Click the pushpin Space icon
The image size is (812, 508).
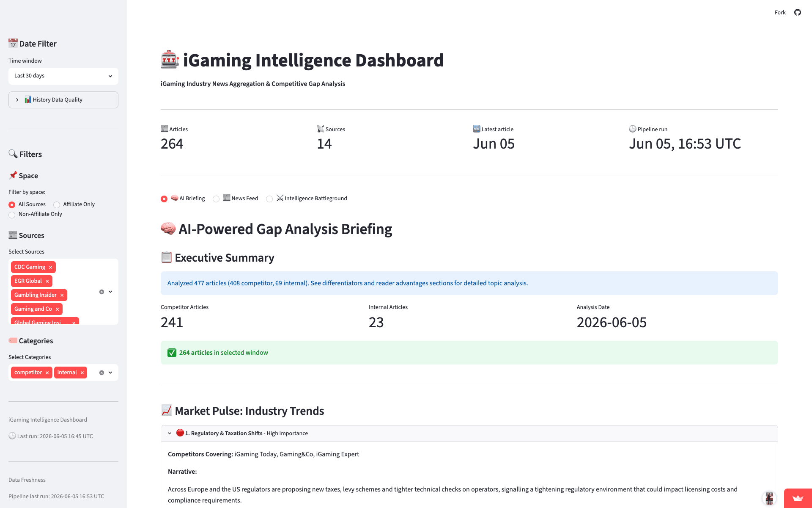(13, 175)
